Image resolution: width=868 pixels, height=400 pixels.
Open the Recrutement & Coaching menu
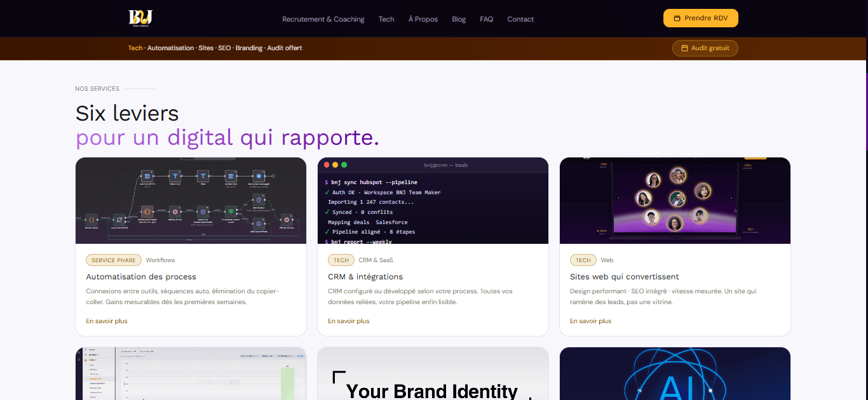(323, 19)
